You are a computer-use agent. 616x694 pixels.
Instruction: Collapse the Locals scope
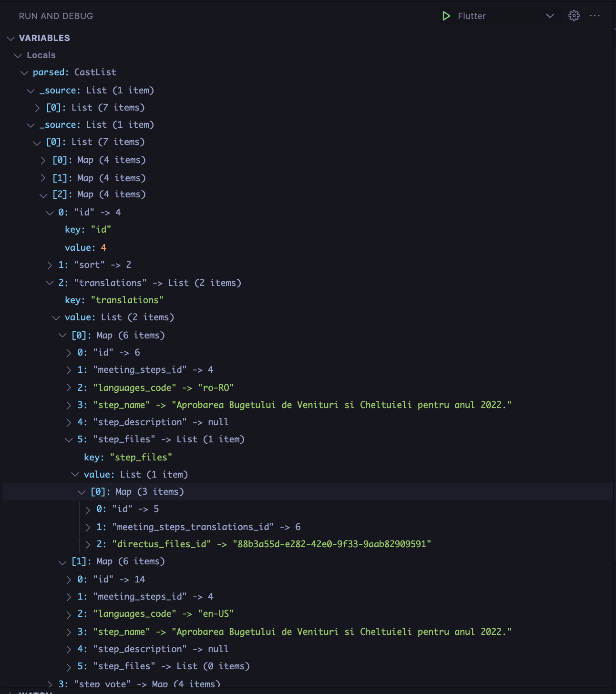[x=19, y=55]
